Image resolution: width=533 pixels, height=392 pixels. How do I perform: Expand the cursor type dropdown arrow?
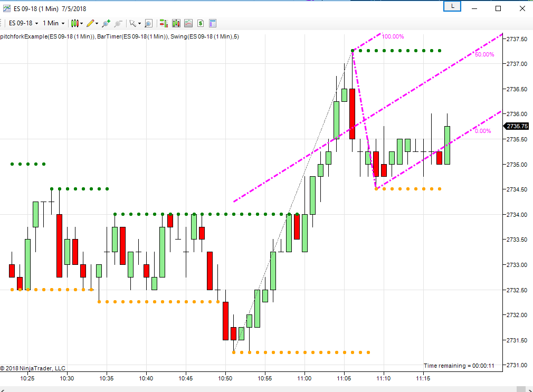click(139, 23)
